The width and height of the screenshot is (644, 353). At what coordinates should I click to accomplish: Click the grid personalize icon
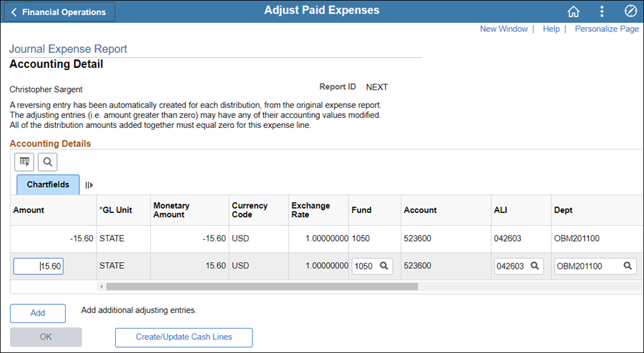click(25, 161)
